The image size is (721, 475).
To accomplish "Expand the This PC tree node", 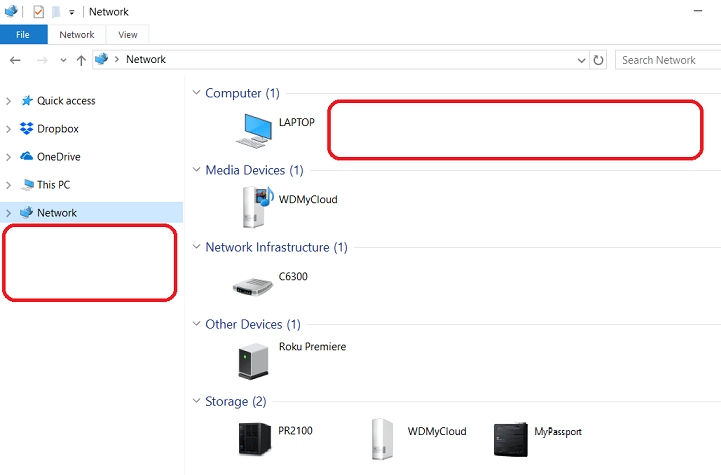I will pos(8,185).
